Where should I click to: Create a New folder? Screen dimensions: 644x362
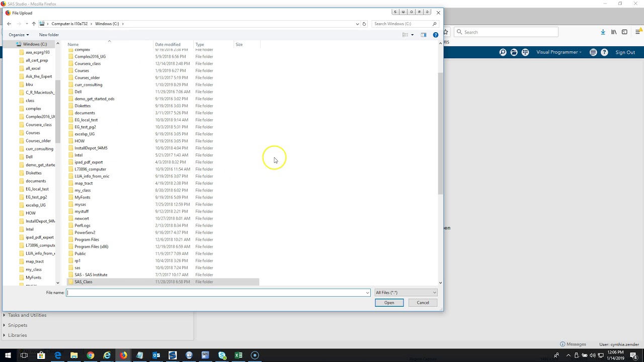click(x=49, y=35)
